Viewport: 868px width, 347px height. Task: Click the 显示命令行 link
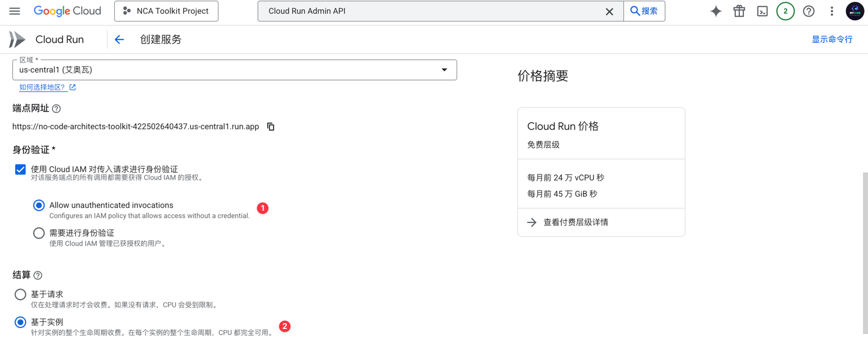point(832,39)
